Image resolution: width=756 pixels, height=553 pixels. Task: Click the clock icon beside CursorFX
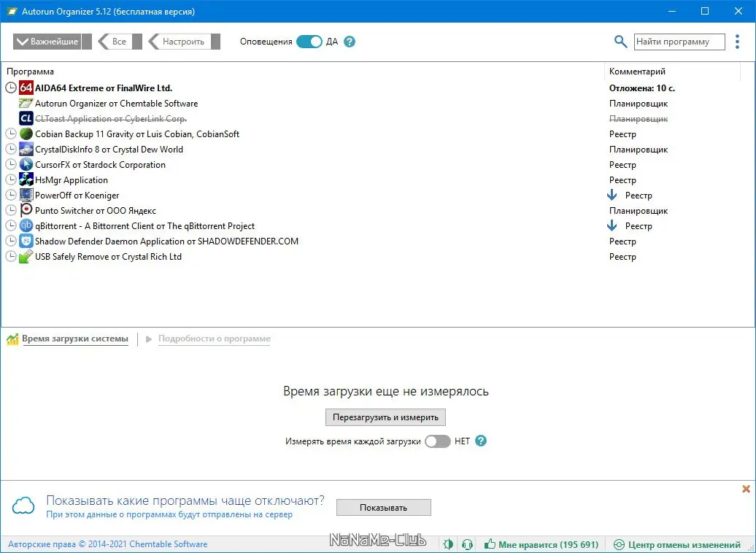click(x=11, y=164)
